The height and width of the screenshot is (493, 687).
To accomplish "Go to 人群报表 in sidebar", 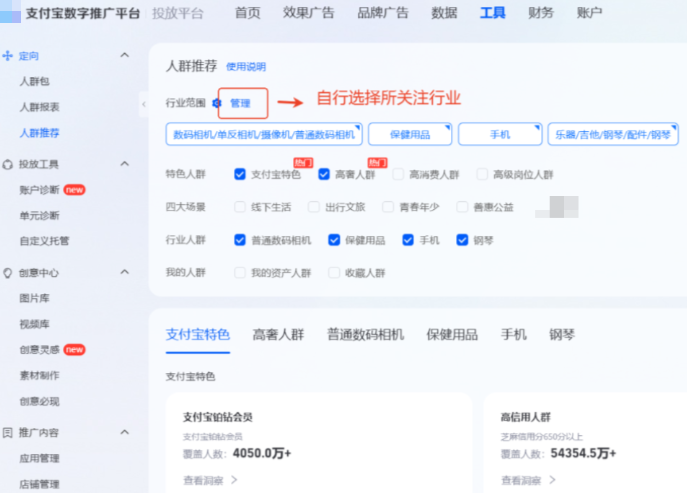I will coord(39,107).
